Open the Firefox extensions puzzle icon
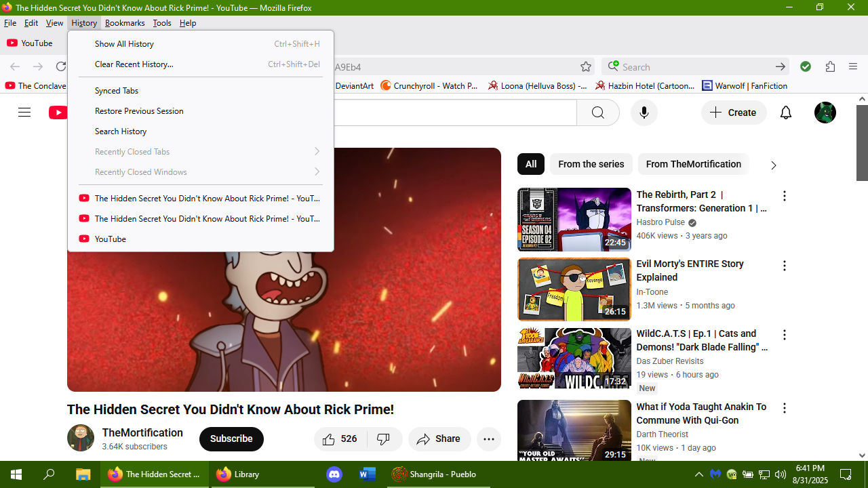 [x=830, y=66]
